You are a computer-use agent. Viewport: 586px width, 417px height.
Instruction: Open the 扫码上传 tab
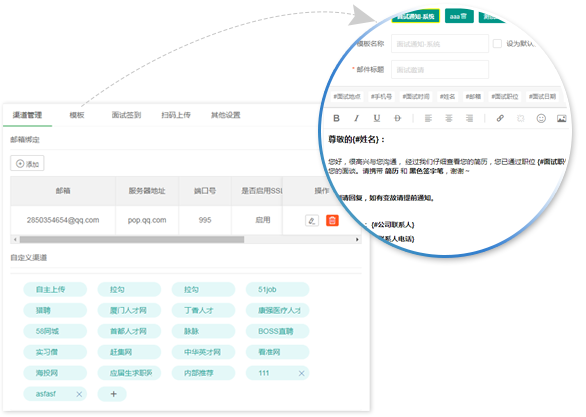(x=176, y=115)
